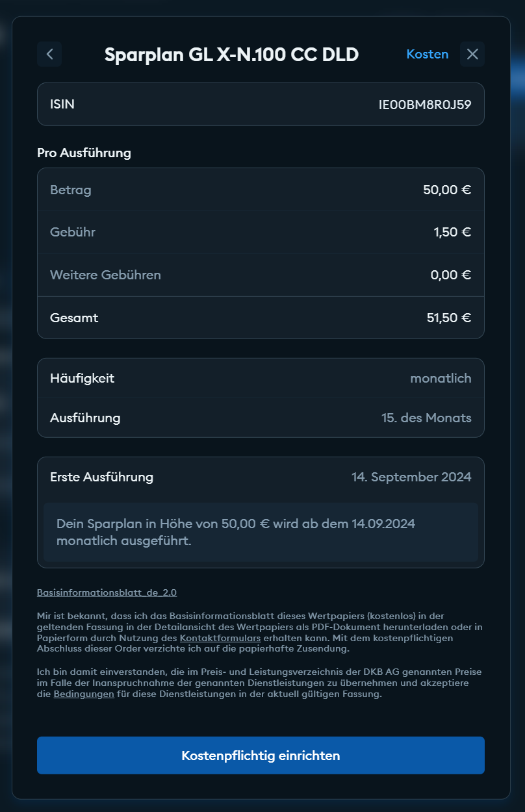The width and height of the screenshot is (525, 812).
Task: Click the Sparplan GL X-N.100 CC DLD title
Action: click(231, 55)
